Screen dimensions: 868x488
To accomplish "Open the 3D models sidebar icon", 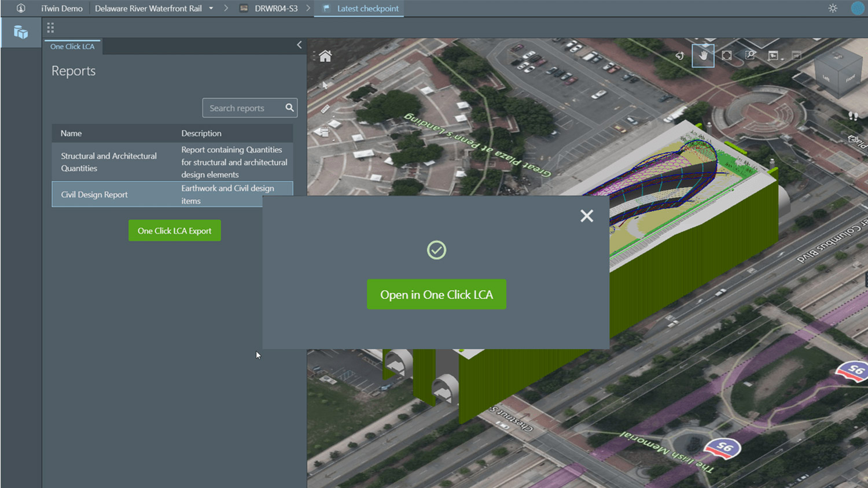I will click(21, 32).
